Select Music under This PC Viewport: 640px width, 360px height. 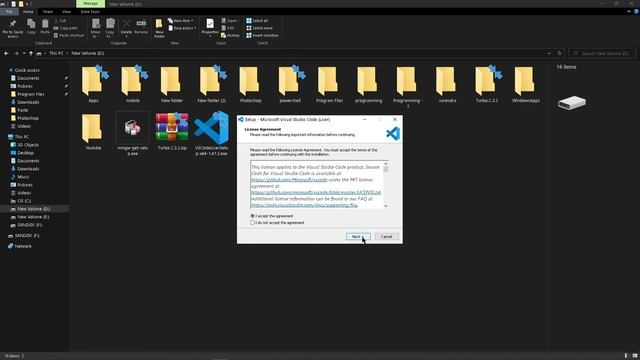(23, 177)
